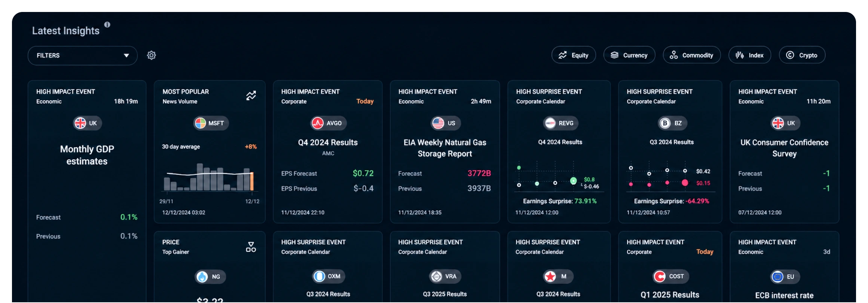Click the US flag chip on EIA card
Screen dimensions: 868x303
[x=445, y=123]
